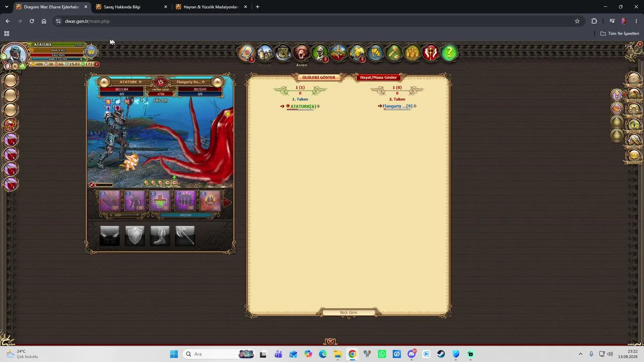Click the purple bubble icon with the candy item
This screenshot has width=644, height=362.
617,95
